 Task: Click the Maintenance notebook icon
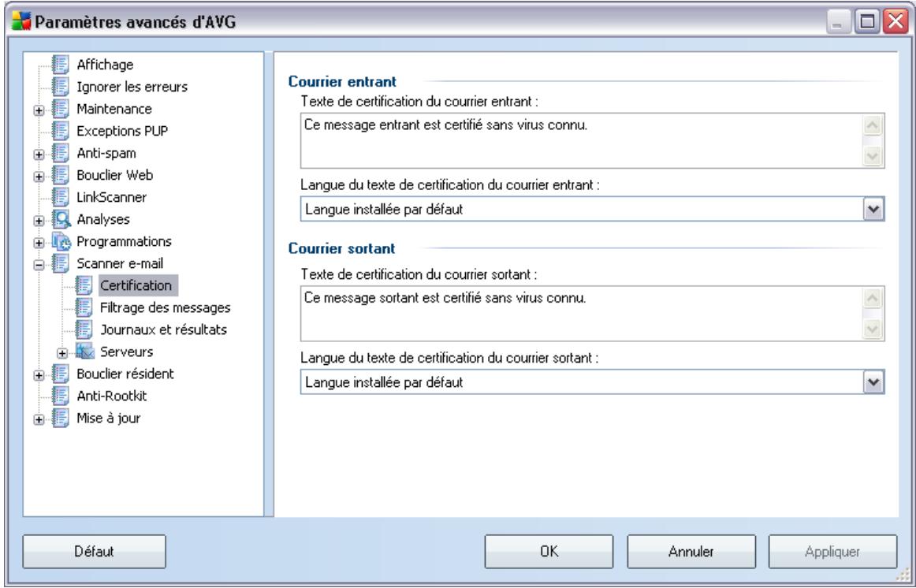61,110
